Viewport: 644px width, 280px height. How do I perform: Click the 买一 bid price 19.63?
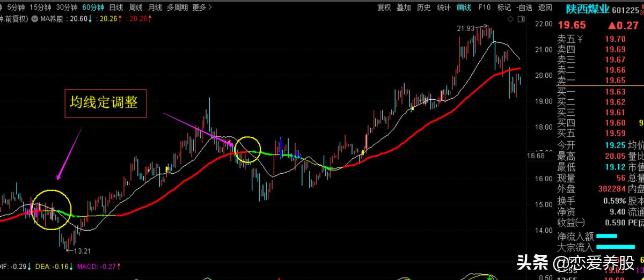pyautogui.click(x=615, y=92)
